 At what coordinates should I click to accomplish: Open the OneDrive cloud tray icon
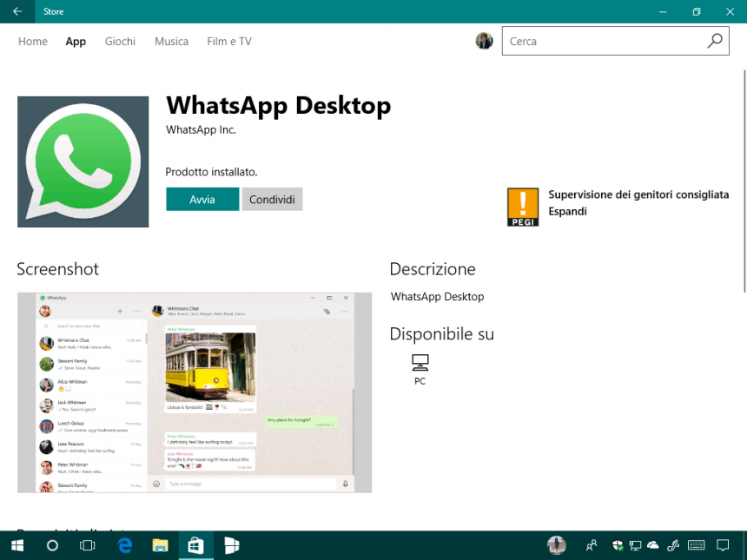pos(652,544)
